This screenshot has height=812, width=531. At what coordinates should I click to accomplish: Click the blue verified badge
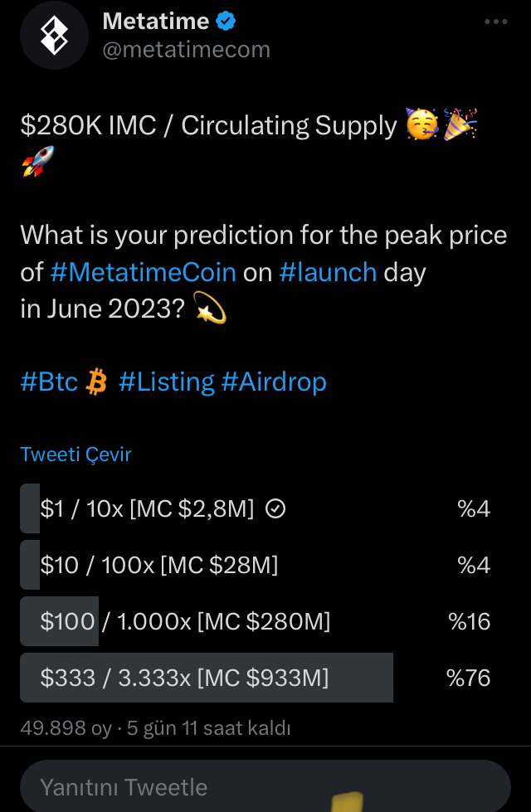click(226, 22)
